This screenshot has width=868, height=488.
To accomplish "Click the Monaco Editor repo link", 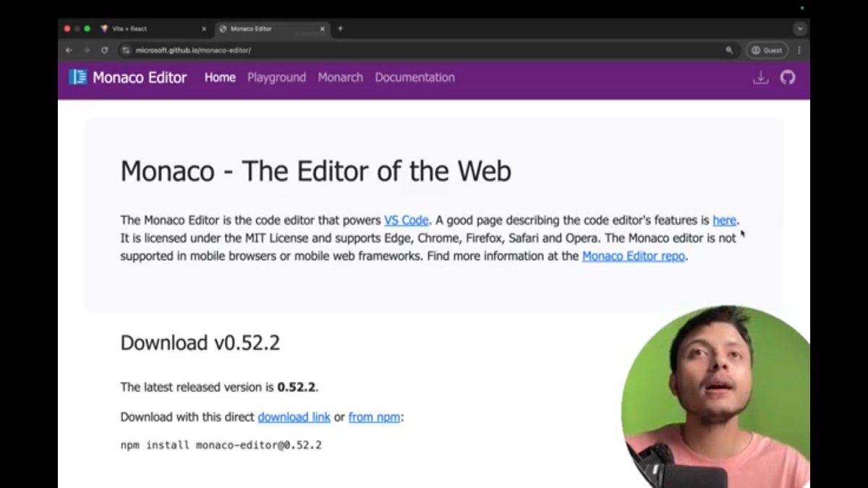I will coord(633,256).
